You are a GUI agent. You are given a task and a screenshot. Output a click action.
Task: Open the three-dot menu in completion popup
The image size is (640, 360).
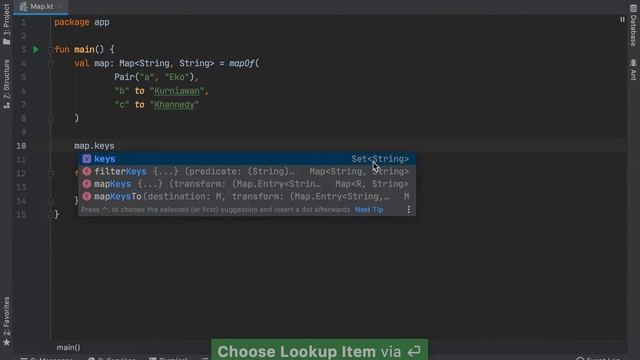(x=409, y=209)
